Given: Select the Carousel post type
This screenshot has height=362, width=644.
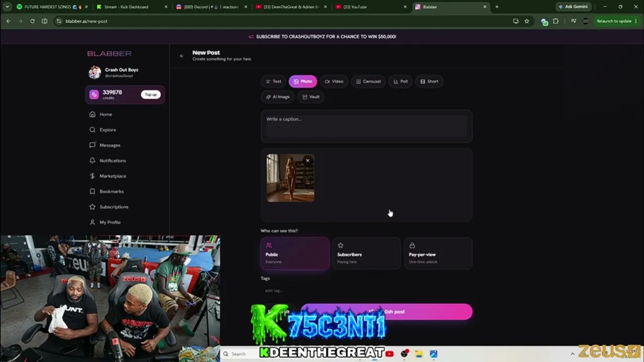Looking at the screenshot, I should coord(368,81).
